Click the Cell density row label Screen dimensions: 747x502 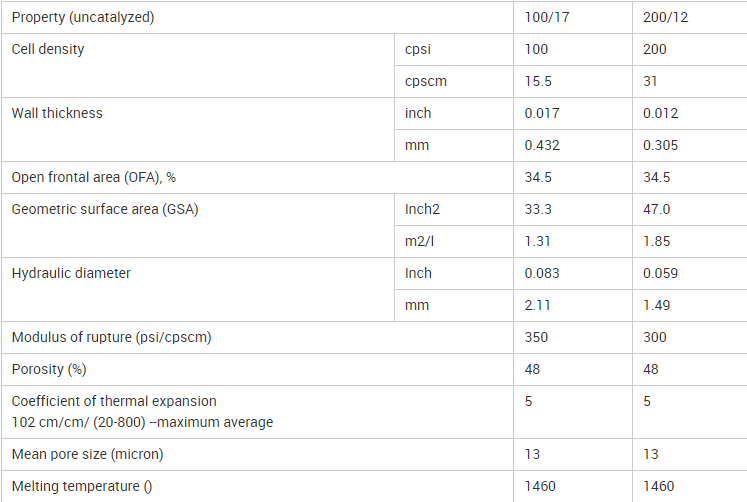coord(48,49)
